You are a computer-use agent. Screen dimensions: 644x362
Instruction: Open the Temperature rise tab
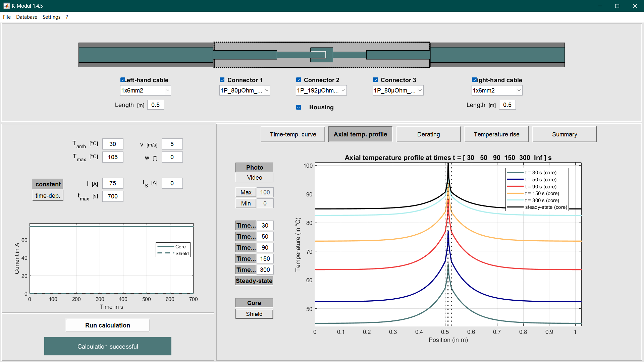coord(496,134)
